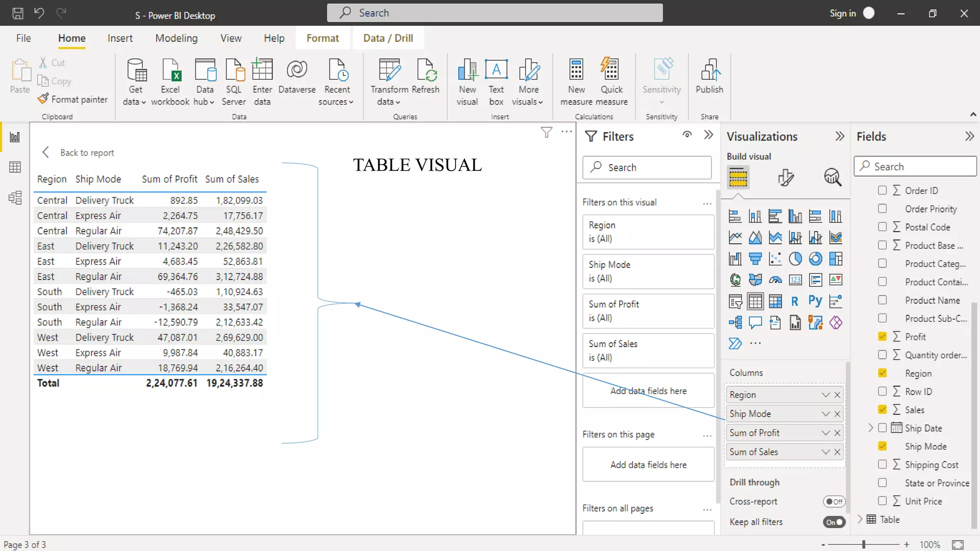Viewport: 980px width, 551px height.
Task: Turn on the Cross-report toggle
Action: 834,501
